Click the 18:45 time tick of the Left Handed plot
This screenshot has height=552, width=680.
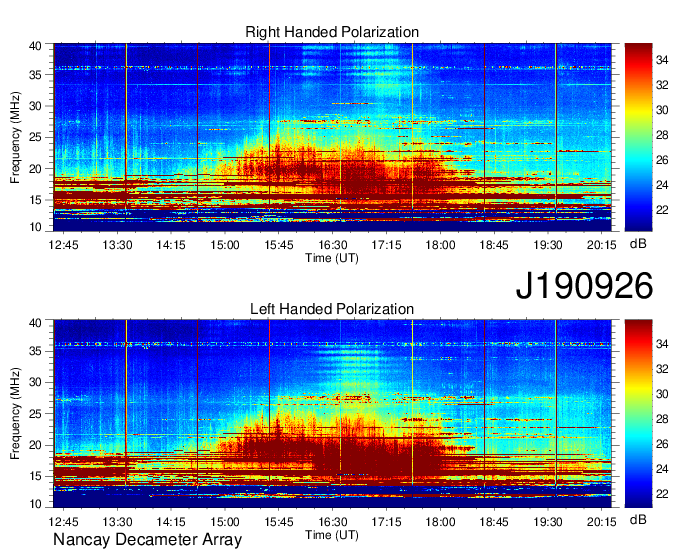[494, 522]
